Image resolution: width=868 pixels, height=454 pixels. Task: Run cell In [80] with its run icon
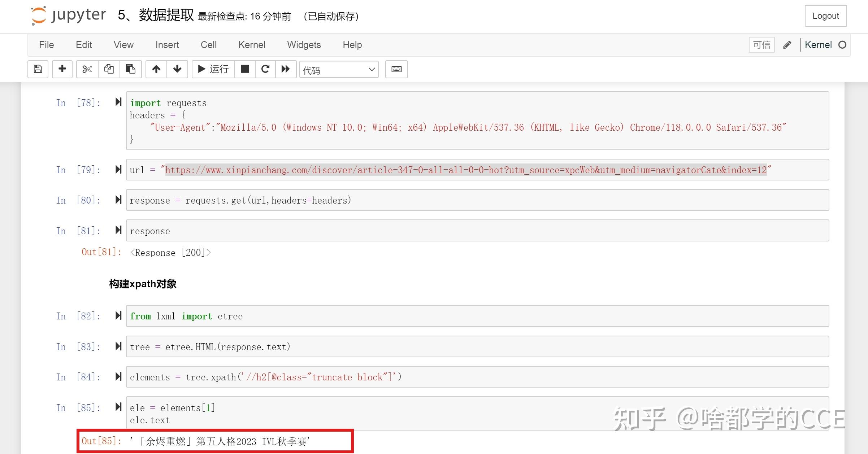tap(118, 200)
